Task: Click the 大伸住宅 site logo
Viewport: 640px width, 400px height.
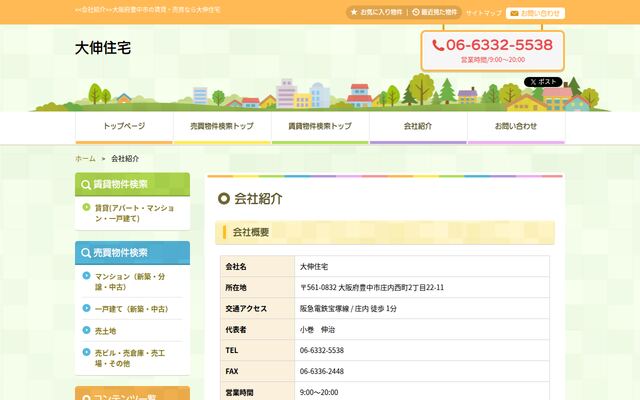Action: [103, 48]
